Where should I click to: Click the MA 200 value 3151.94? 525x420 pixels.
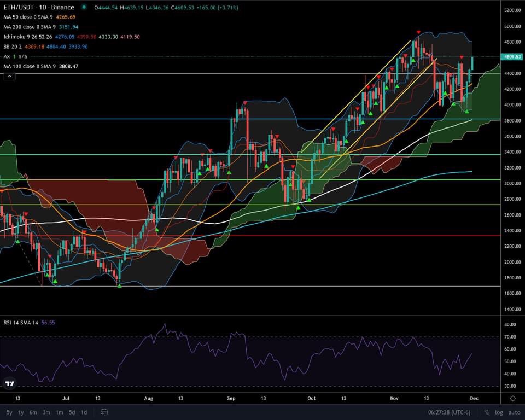click(69, 27)
